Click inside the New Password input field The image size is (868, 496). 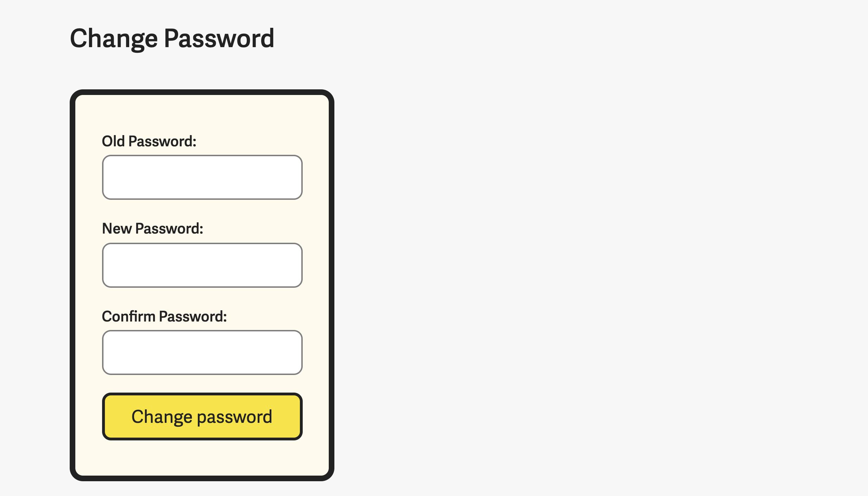pos(202,265)
